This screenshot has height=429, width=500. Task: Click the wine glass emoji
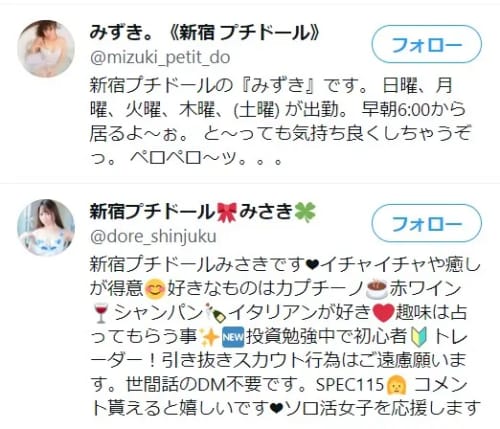click(100, 314)
